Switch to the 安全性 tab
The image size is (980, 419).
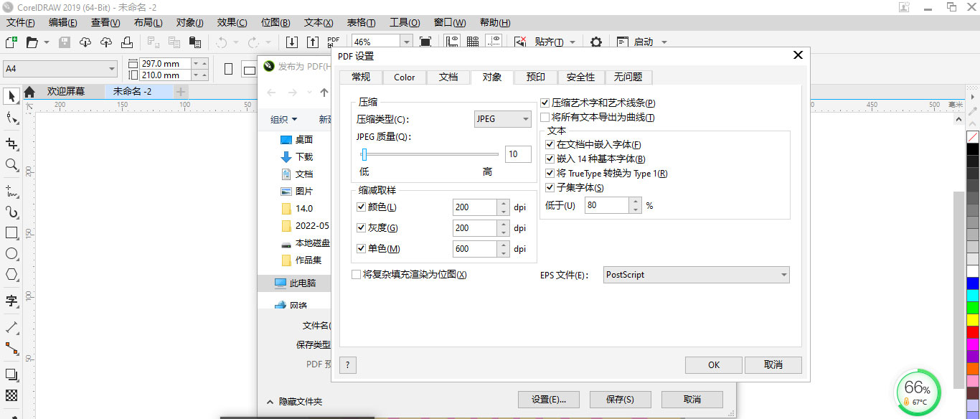click(x=580, y=77)
